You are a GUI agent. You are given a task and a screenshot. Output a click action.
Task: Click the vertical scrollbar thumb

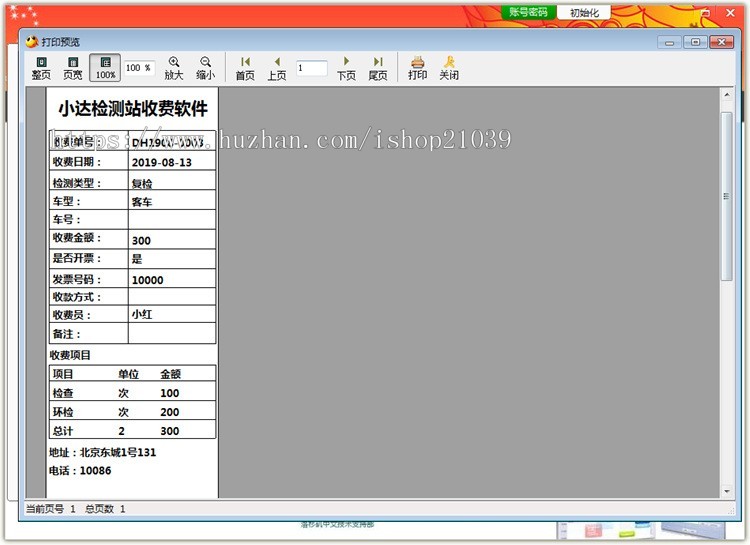point(727,196)
